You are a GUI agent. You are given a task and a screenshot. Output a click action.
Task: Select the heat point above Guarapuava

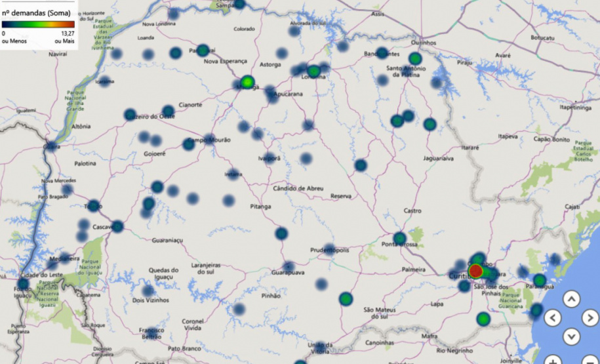(x=281, y=233)
